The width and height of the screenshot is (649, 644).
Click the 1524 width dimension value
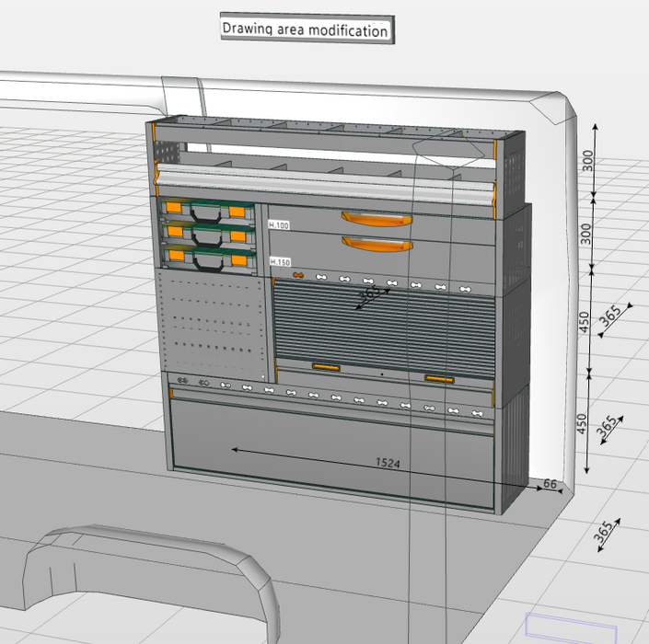tap(388, 464)
